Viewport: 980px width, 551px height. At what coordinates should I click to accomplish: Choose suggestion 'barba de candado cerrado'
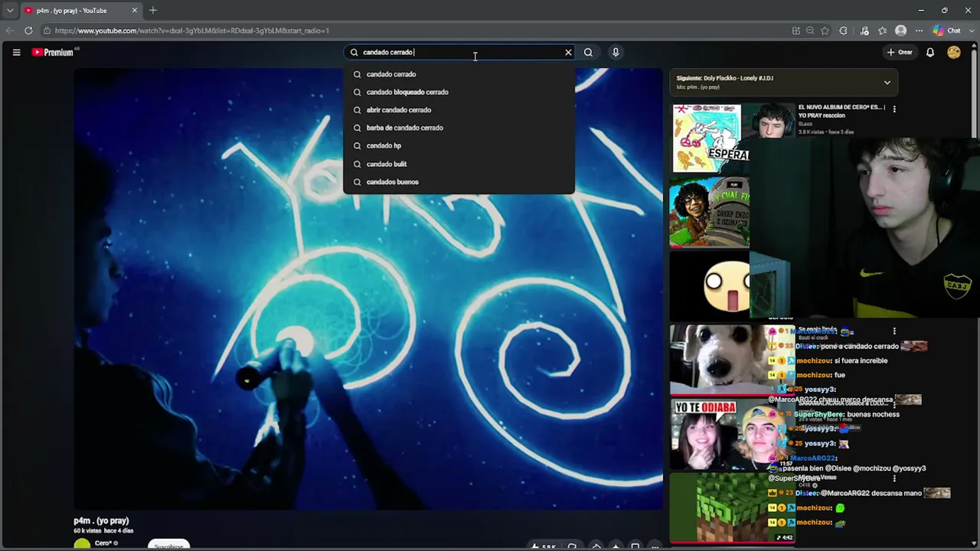pyautogui.click(x=459, y=128)
